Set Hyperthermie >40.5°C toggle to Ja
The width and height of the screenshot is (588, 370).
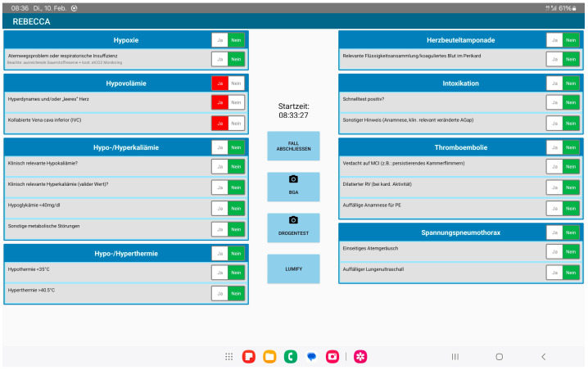pyautogui.click(x=219, y=294)
